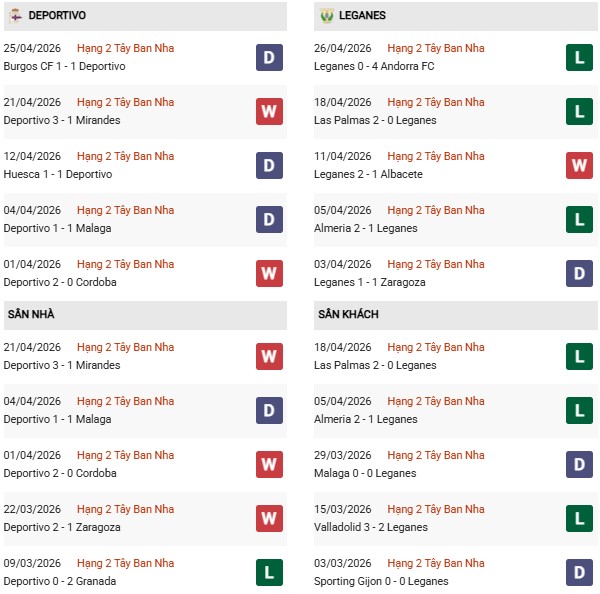Click the W badge for Deportivo-Zaragoza match
600x594 pixels.
tap(268, 519)
